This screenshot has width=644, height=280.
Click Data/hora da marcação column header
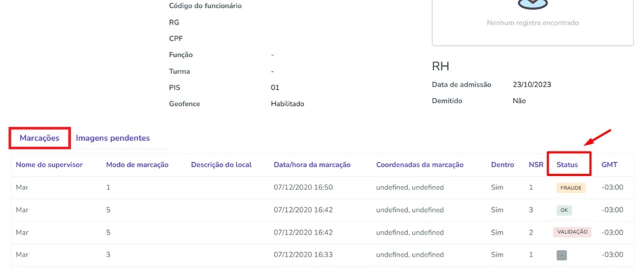(312, 165)
